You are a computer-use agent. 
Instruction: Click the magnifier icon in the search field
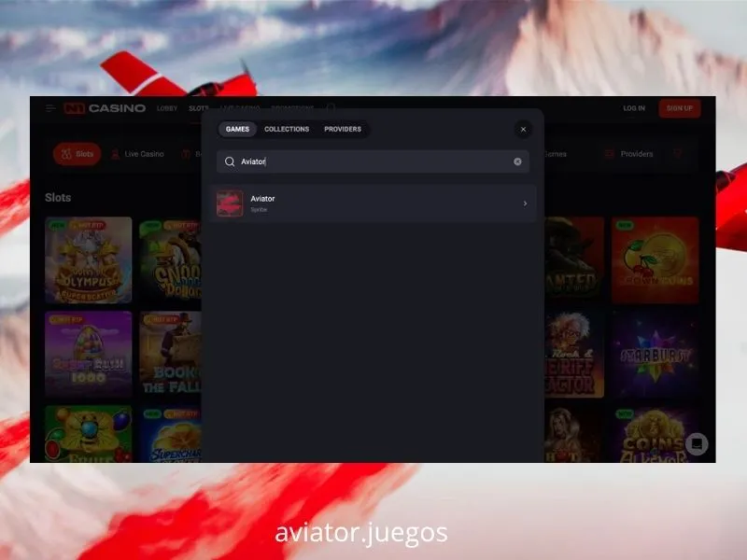(x=230, y=161)
